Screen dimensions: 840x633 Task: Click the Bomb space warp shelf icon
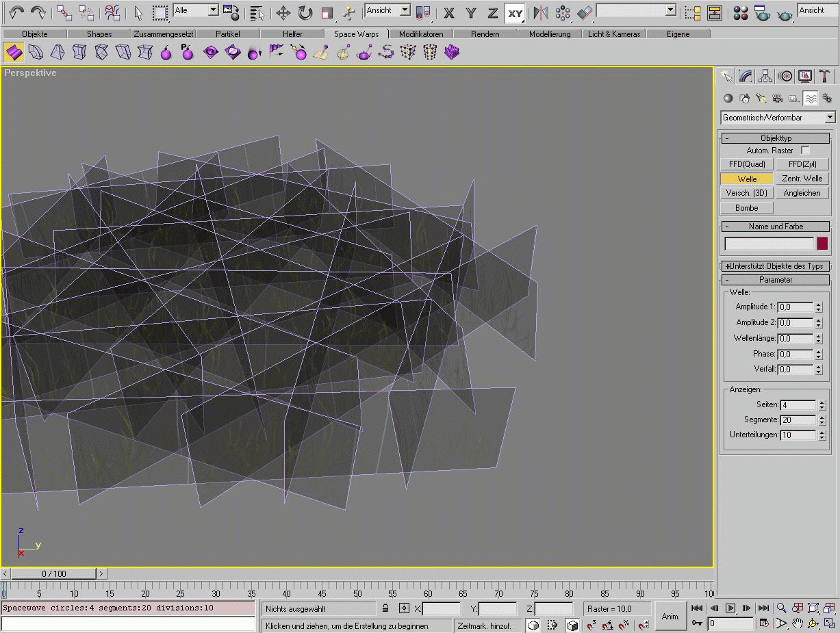(166, 53)
